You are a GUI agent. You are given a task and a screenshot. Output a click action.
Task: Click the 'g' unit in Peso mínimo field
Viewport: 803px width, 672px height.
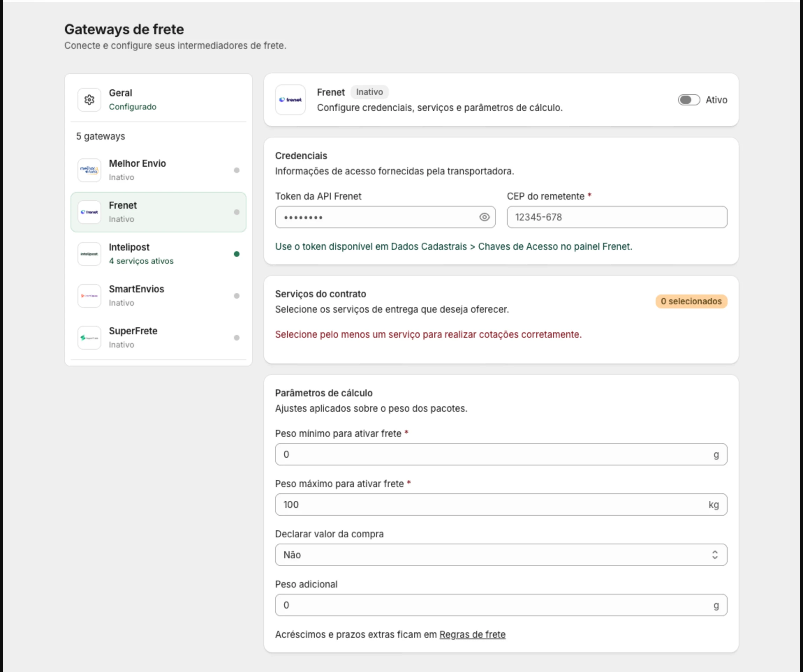[x=716, y=455]
